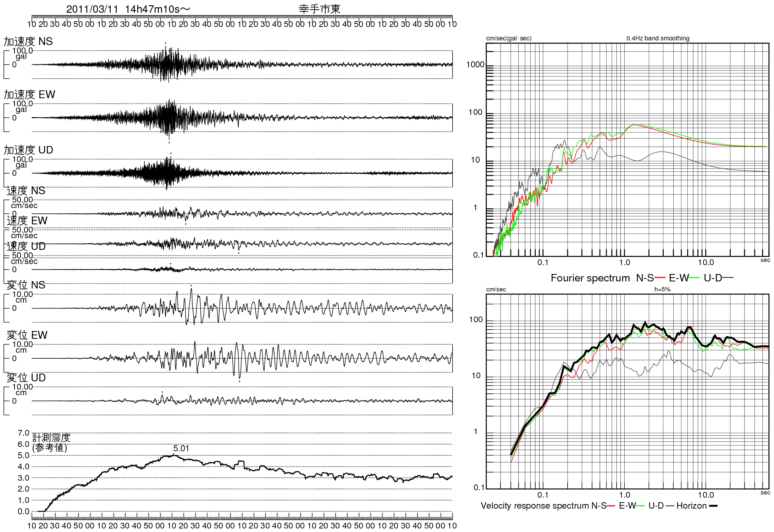Viewport: 774px width, 532px height.
Task: Click the 速度 NS waveform title
Action: [x=26, y=191]
